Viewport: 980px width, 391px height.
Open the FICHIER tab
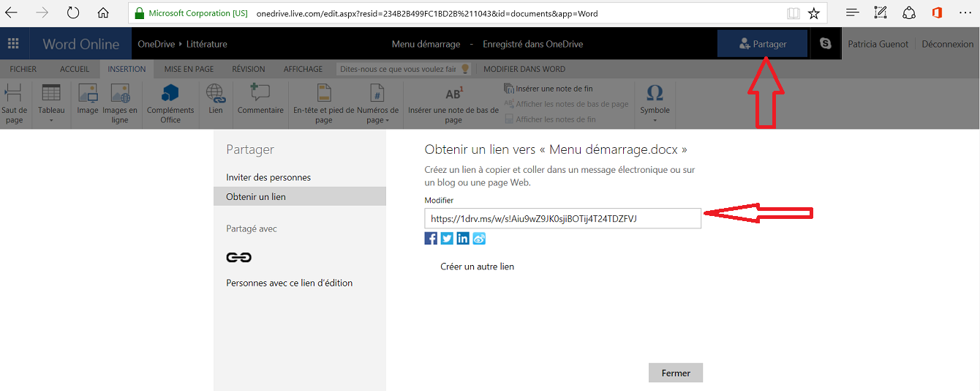[x=23, y=69]
